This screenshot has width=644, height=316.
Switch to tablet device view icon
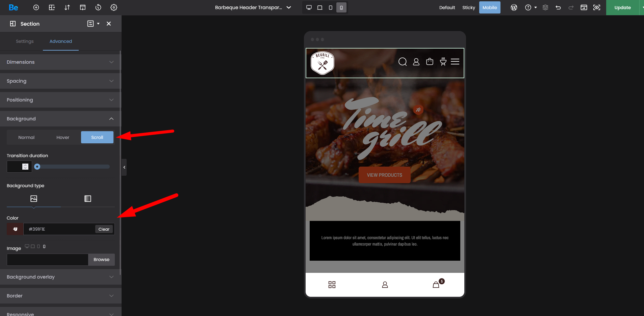pyautogui.click(x=331, y=7)
